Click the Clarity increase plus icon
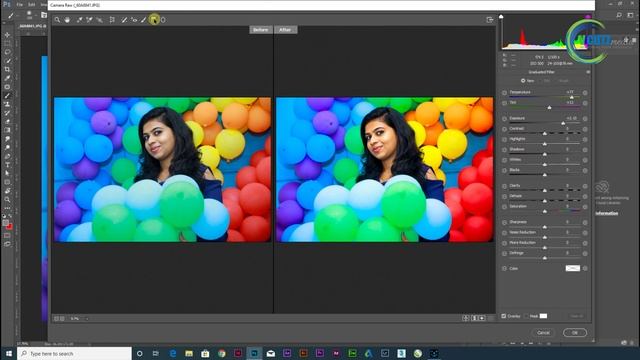Viewport: 640px width, 360px height. (x=585, y=186)
